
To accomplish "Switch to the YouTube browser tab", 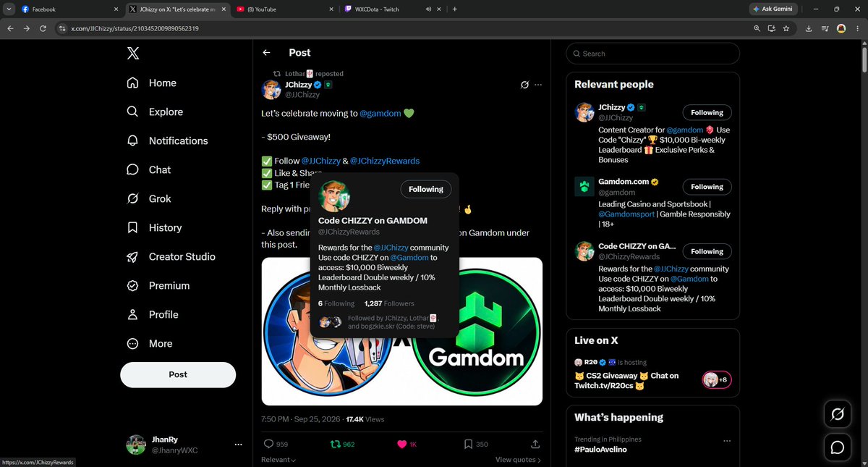I will [x=285, y=9].
